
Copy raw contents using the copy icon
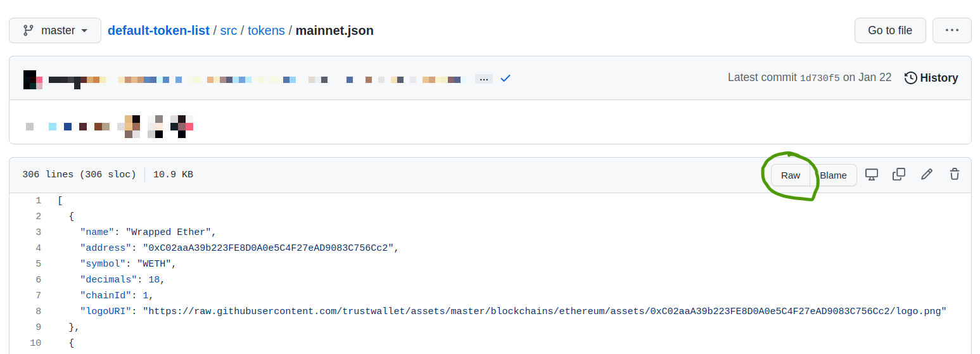click(898, 175)
